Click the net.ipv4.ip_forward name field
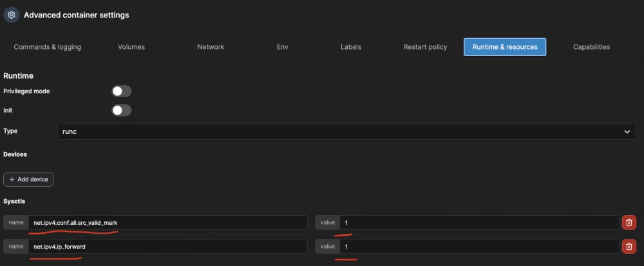644x266 pixels. click(x=167, y=246)
